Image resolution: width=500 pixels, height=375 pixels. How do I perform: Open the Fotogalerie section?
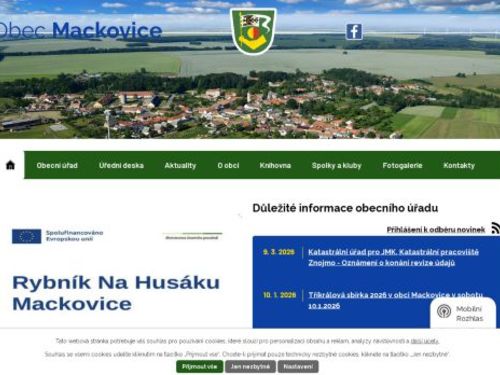pyautogui.click(x=402, y=165)
